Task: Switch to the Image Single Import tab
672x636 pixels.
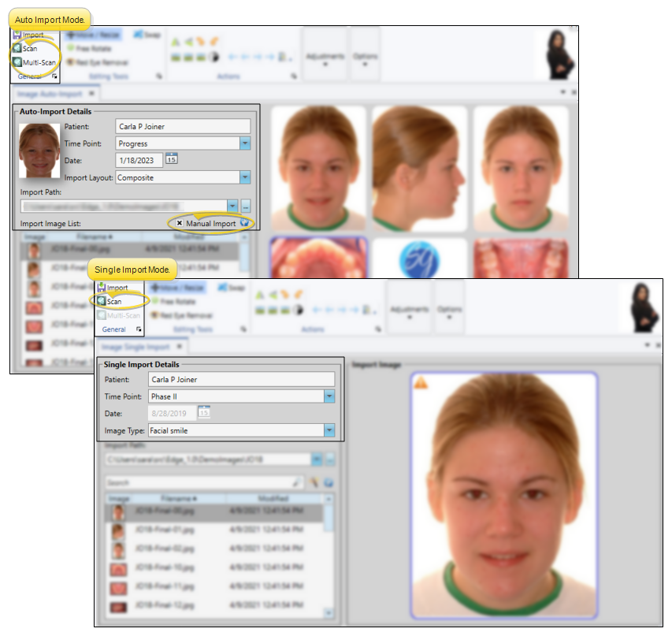Action: click(x=136, y=346)
